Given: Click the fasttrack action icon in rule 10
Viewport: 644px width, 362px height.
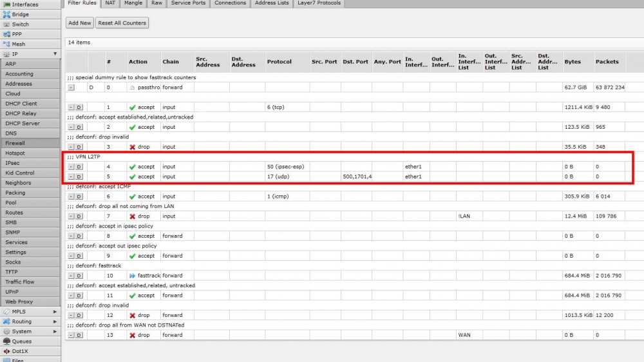Looking at the screenshot, I should pos(132,276).
